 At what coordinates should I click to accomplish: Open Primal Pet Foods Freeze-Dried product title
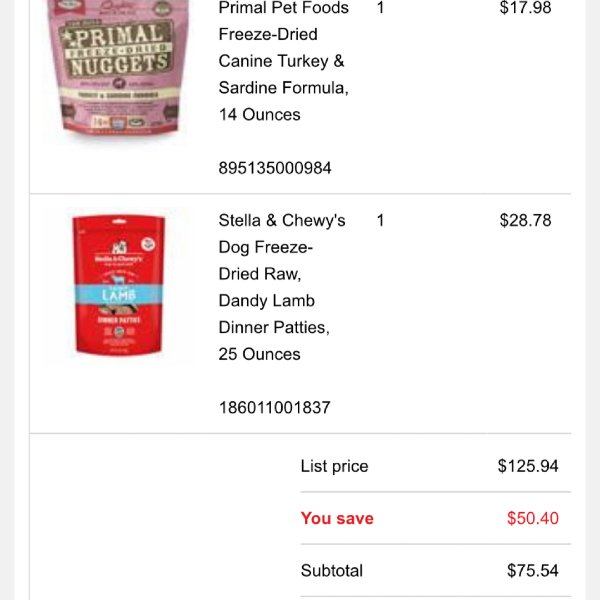[x=284, y=61]
